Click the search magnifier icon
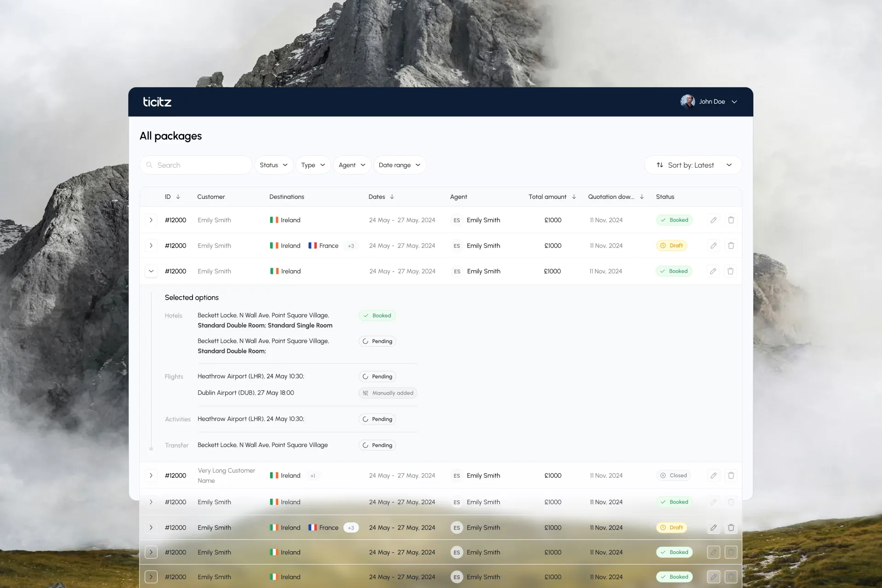The height and width of the screenshot is (588, 882). click(149, 165)
